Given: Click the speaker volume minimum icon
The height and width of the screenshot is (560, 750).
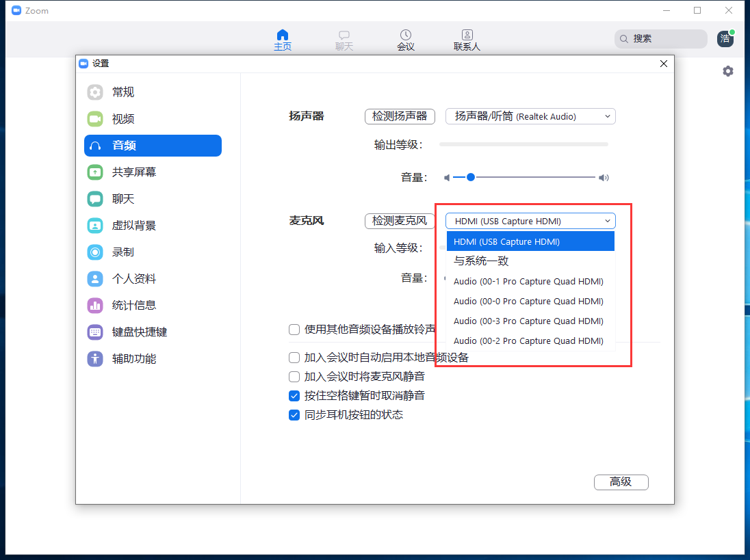Looking at the screenshot, I should (447, 178).
